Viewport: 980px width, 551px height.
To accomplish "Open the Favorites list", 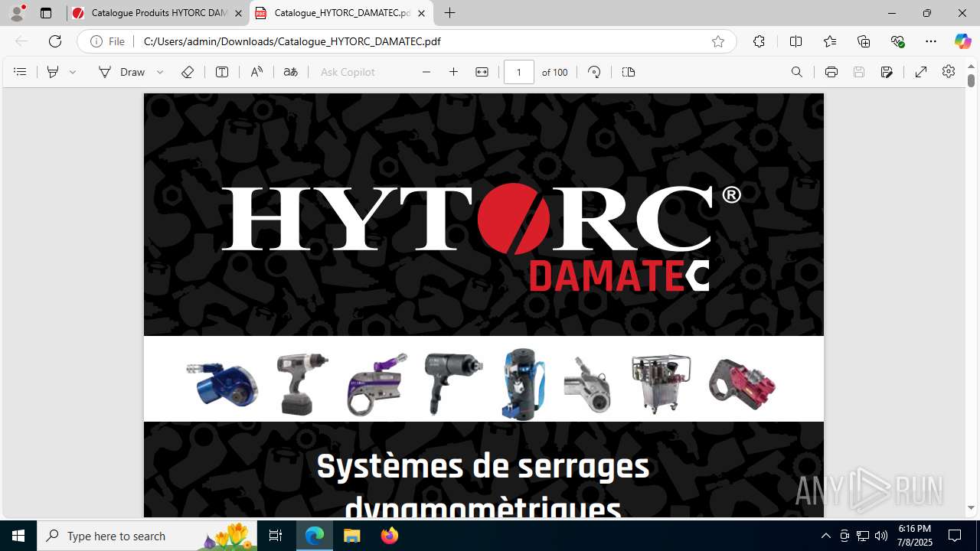I will (x=830, y=41).
